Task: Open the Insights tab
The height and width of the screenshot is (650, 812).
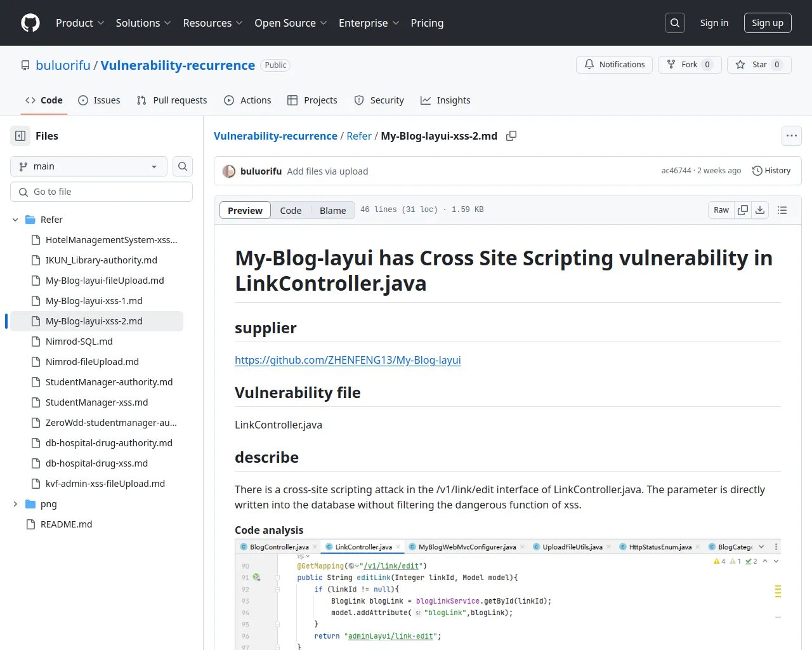Action: point(445,100)
